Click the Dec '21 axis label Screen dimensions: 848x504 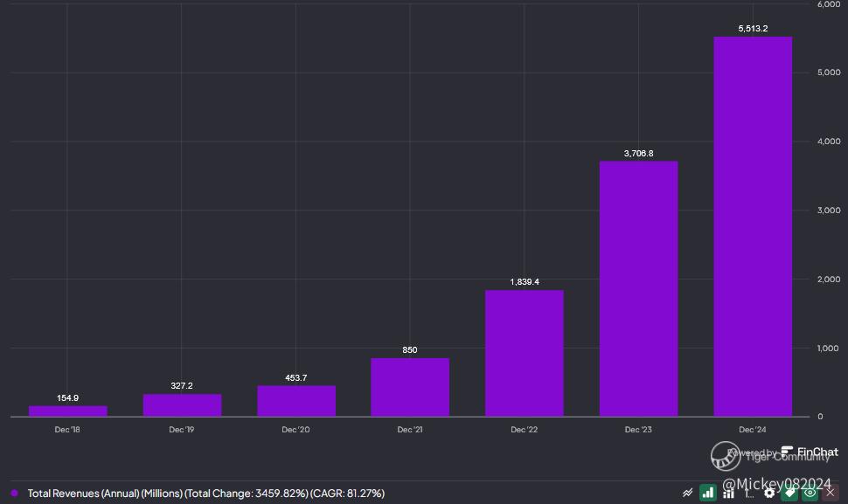pyautogui.click(x=410, y=430)
